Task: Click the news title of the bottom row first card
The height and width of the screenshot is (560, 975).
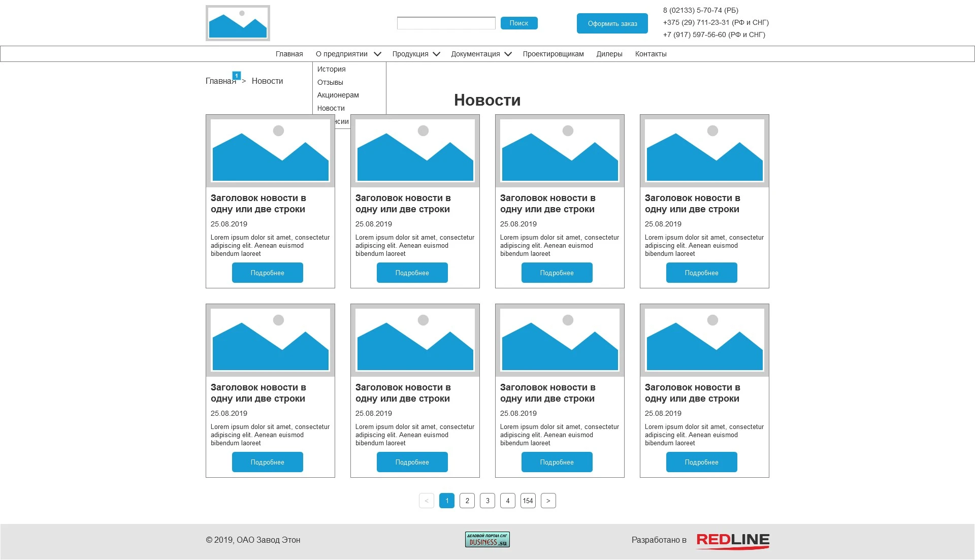Action: coord(258,393)
